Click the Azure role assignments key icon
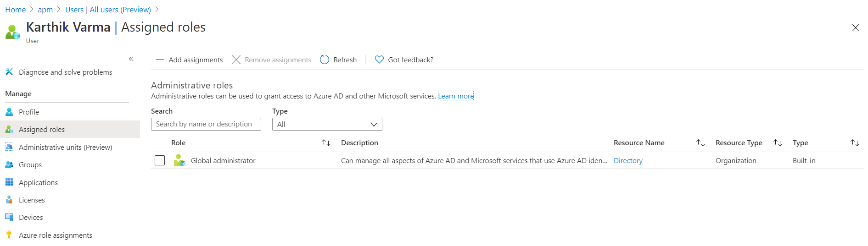The height and width of the screenshot is (246, 868). click(9, 235)
